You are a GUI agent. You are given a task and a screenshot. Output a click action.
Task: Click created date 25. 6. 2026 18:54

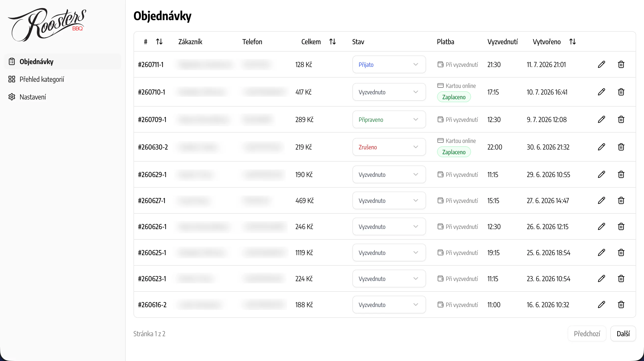tap(549, 253)
